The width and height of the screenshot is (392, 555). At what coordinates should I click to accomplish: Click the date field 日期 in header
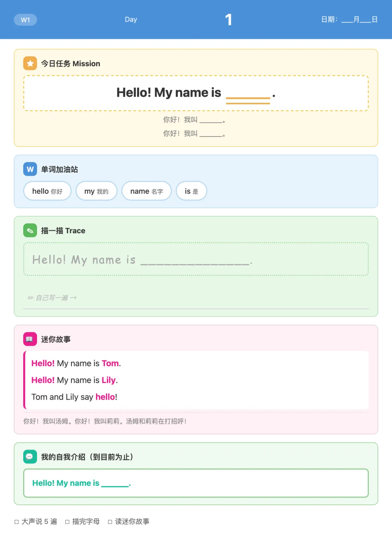point(350,20)
